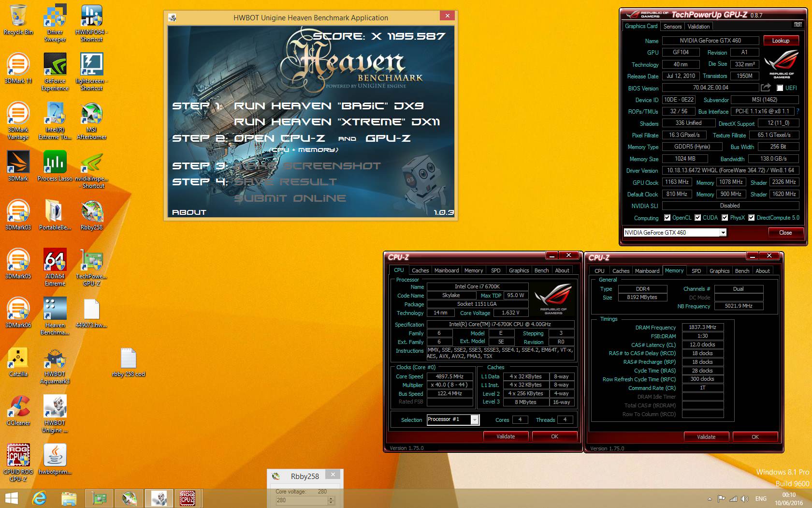Toggle UEFI checkbox in GPU-Z

(780, 88)
